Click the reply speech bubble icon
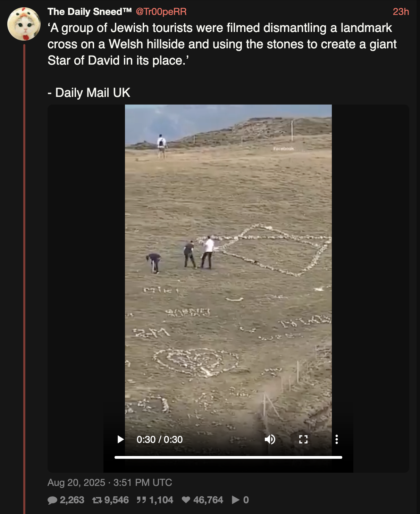This screenshot has height=514, width=420. (x=52, y=500)
